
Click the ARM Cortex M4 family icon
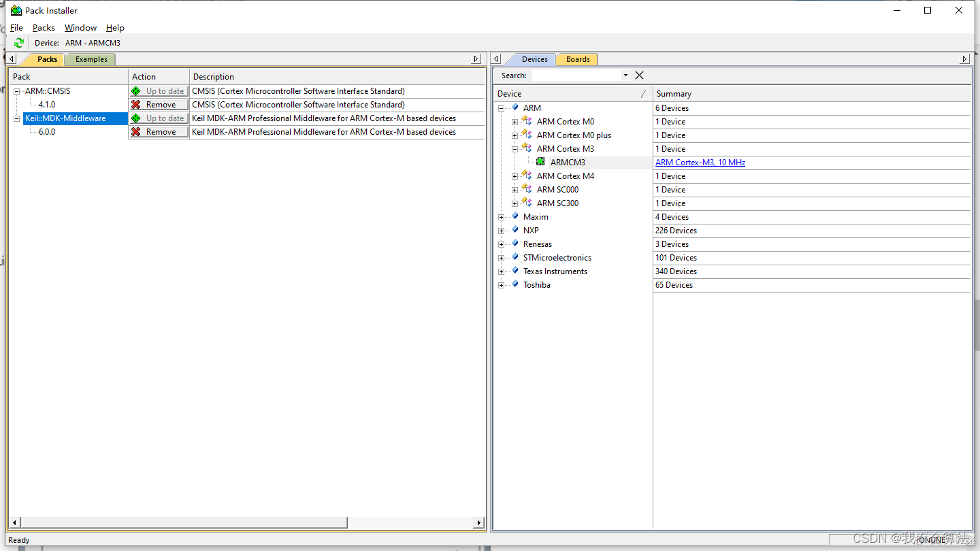click(527, 176)
